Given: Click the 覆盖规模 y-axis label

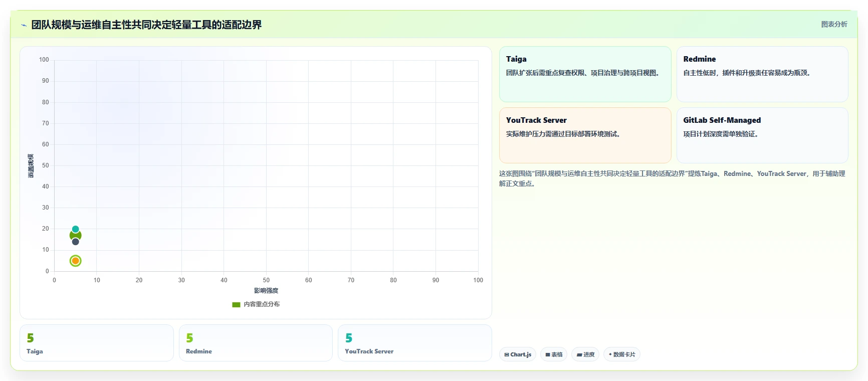Looking at the screenshot, I should [x=31, y=165].
